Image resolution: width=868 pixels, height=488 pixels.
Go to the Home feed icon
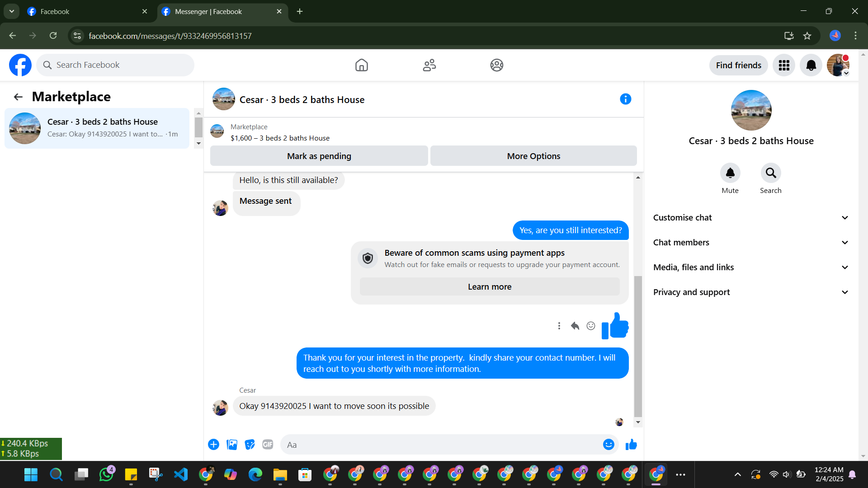(361, 65)
